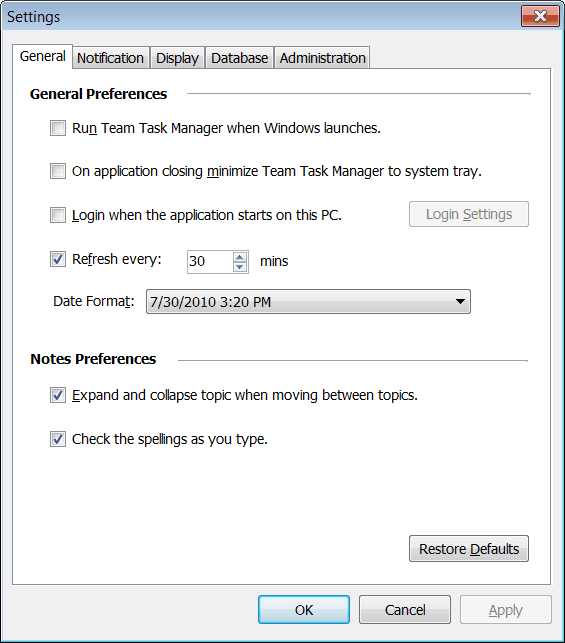Select the General tab
565x643 pixels.
[43, 56]
